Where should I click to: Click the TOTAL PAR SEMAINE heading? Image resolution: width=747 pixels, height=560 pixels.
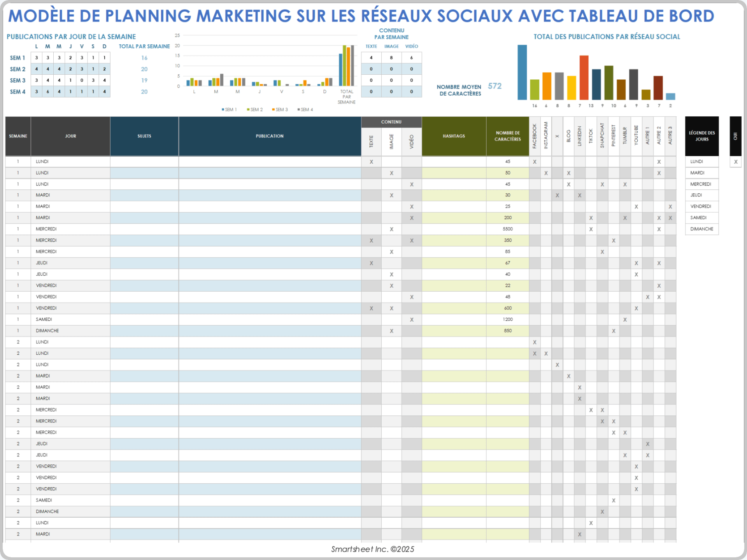coord(144,46)
